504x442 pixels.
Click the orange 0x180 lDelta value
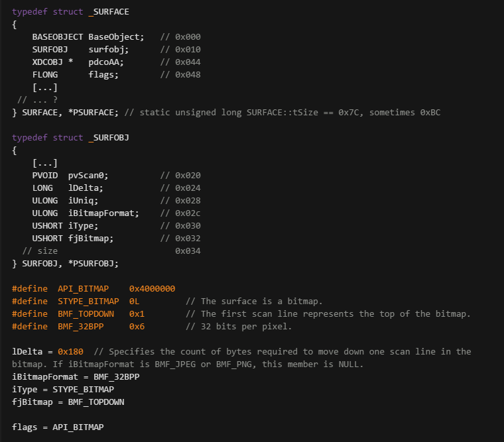coord(70,352)
